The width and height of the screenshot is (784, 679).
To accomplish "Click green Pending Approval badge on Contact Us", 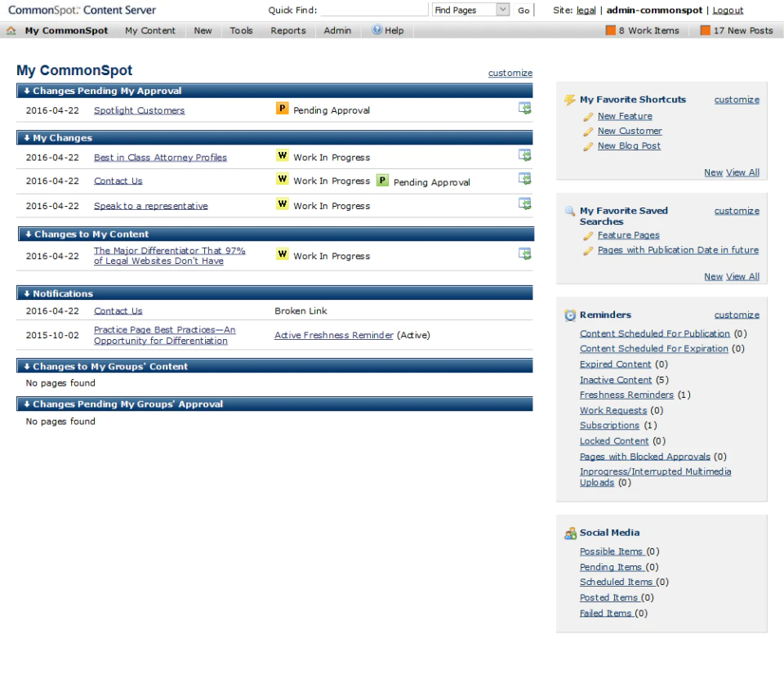I will pos(382,180).
